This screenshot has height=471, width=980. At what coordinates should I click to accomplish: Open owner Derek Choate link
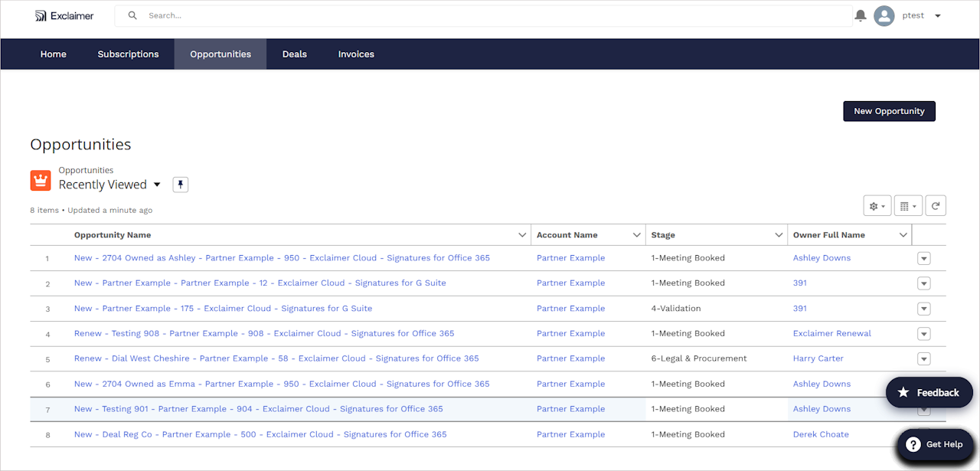821,434
